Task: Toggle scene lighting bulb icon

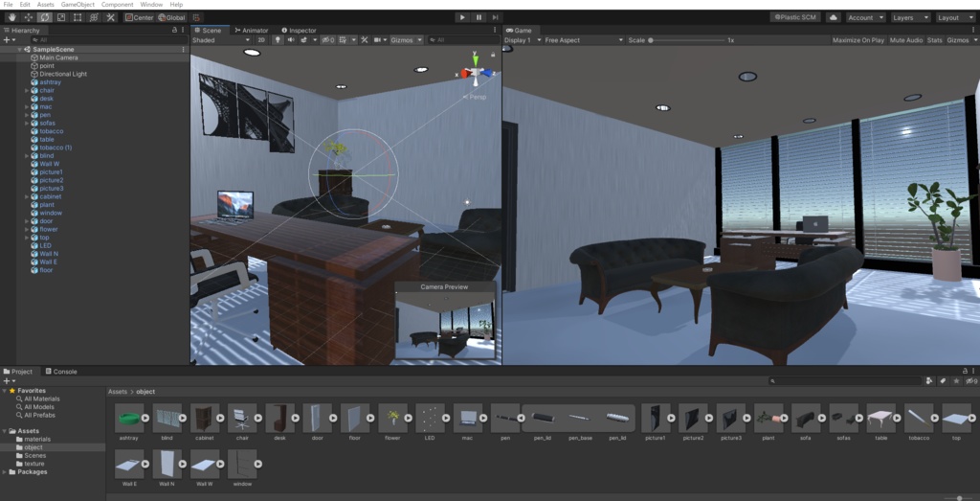Action: pyautogui.click(x=278, y=40)
